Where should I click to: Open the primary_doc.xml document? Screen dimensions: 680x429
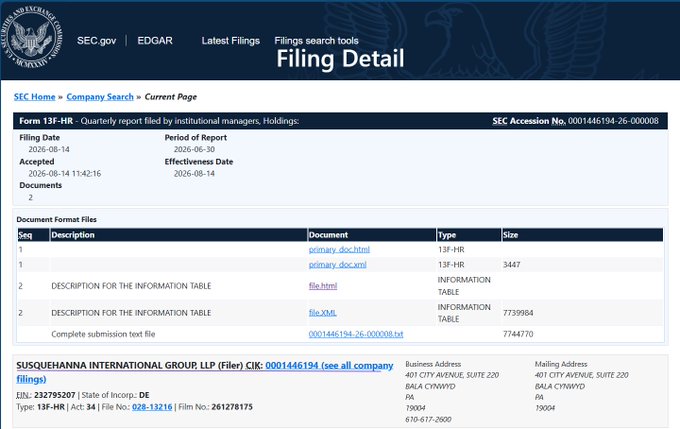[x=337, y=265]
